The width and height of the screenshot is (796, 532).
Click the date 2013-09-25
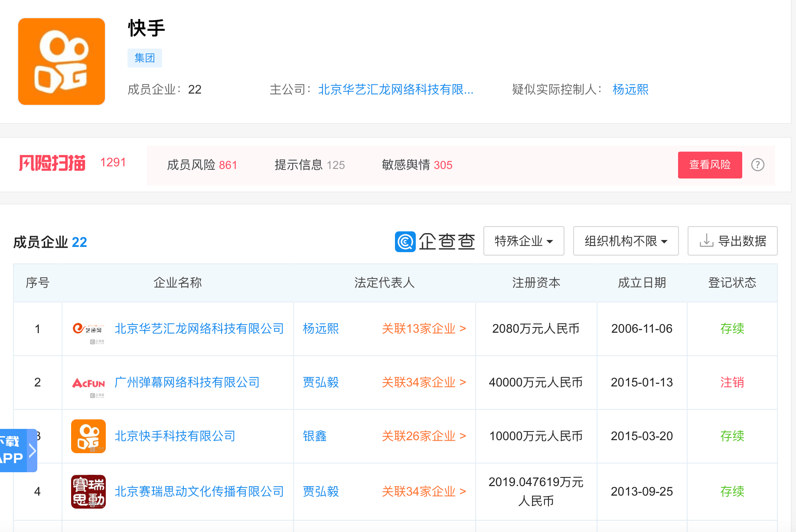642,492
